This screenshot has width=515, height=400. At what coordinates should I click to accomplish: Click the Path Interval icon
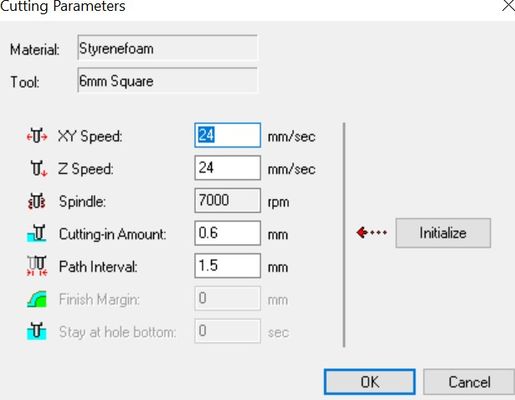[x=37, y=266]
